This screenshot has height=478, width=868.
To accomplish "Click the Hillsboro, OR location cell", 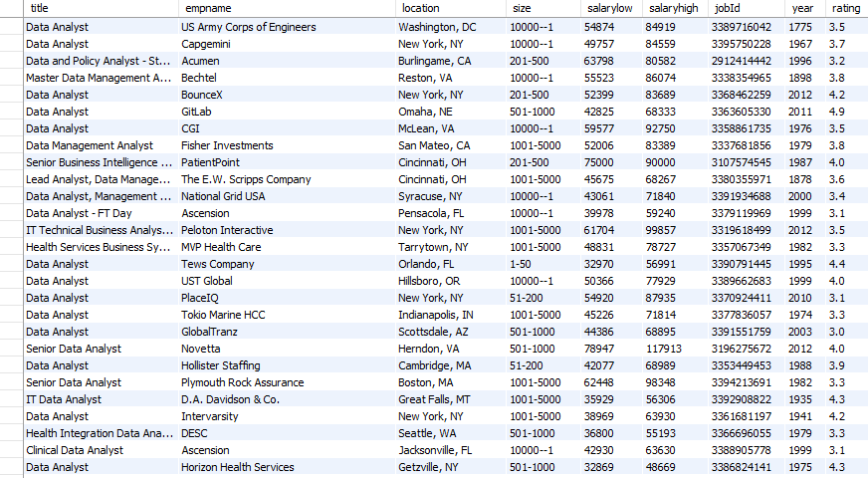I will (x=451, y=281).
